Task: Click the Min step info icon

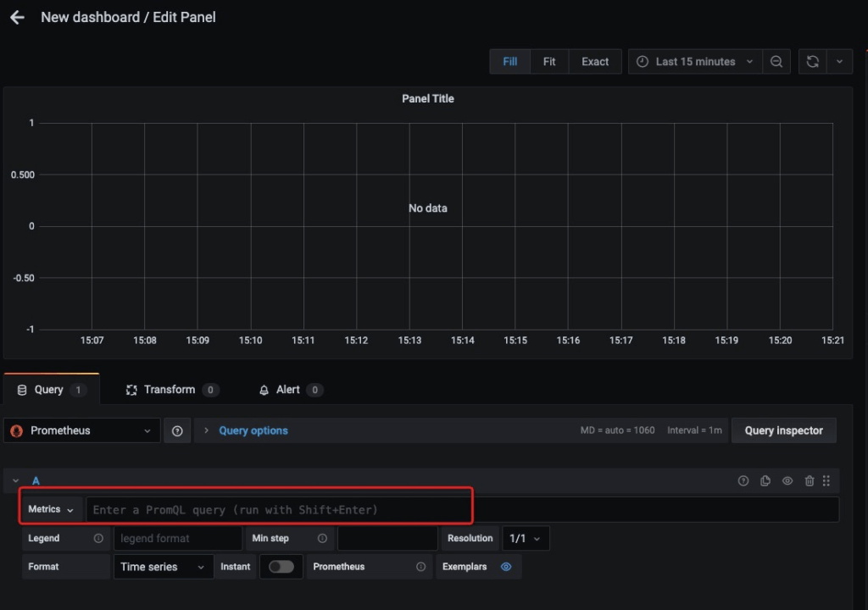Action: (322, 538)
